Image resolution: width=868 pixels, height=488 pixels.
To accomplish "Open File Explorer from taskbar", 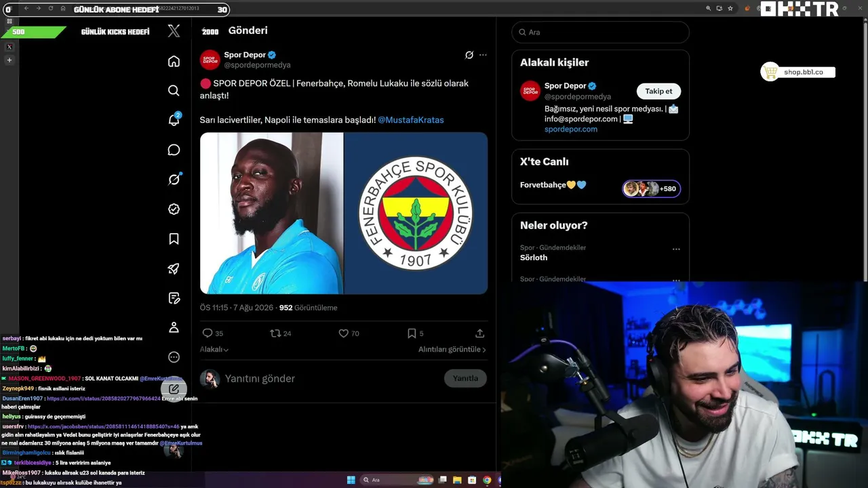I will pos(457,480).
